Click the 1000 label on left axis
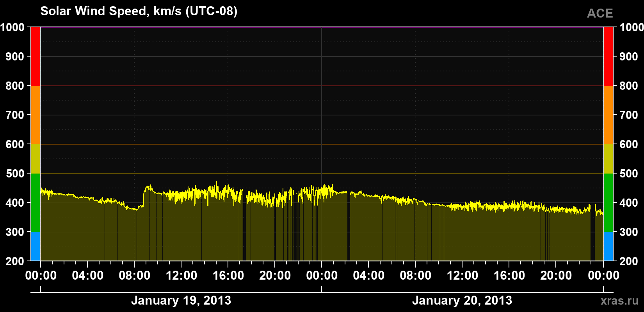The width and height of the screenshot is (644, 312). (12, 27)
